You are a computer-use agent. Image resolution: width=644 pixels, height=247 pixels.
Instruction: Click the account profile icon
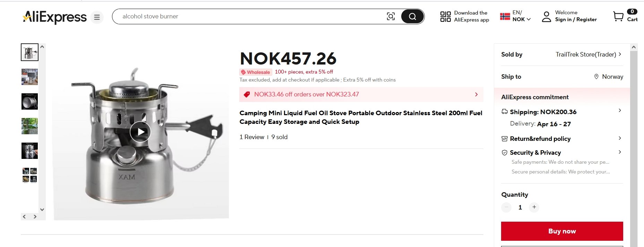547,17
